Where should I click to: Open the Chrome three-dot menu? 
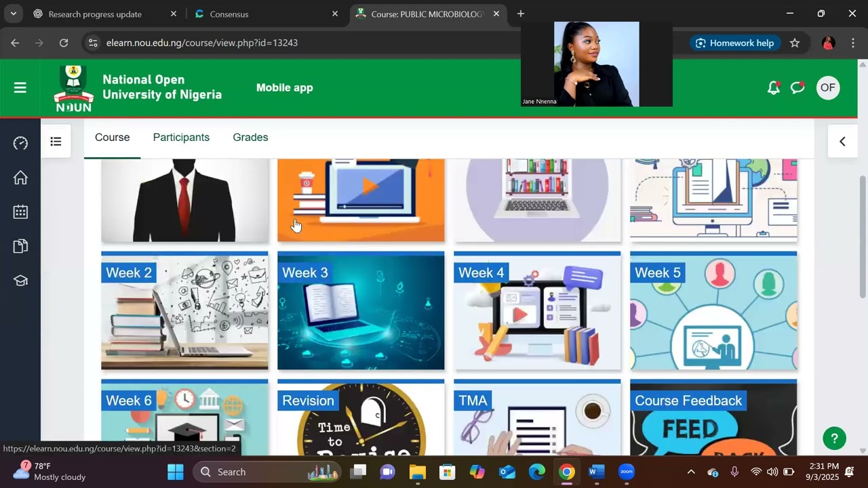click(853, 43)
